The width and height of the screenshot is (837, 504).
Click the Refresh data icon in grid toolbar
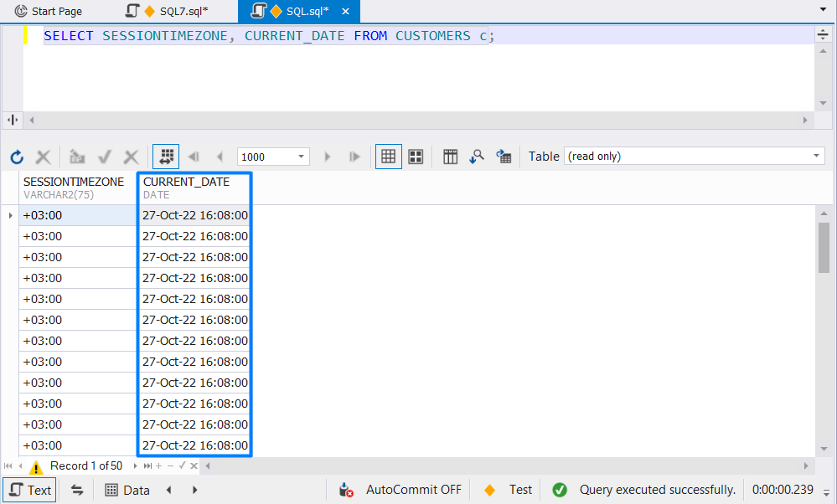click(x=17, y=157)
